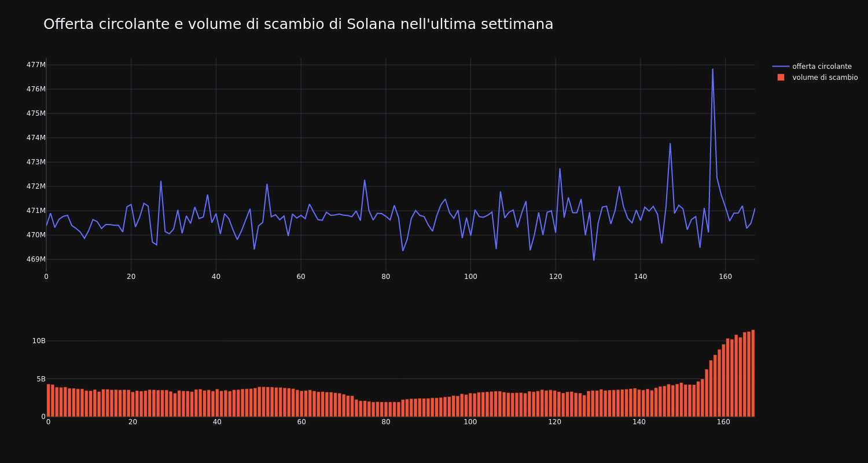Click the x-axis label 80 under the bar chart
The width and height of the screenshot is (868, 463).
pyautogui.click(x=386, y=422)
